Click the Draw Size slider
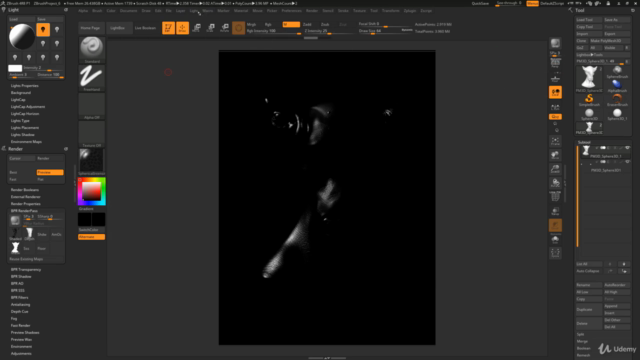This screenshot has width=640, height=360. pos(385,31)
